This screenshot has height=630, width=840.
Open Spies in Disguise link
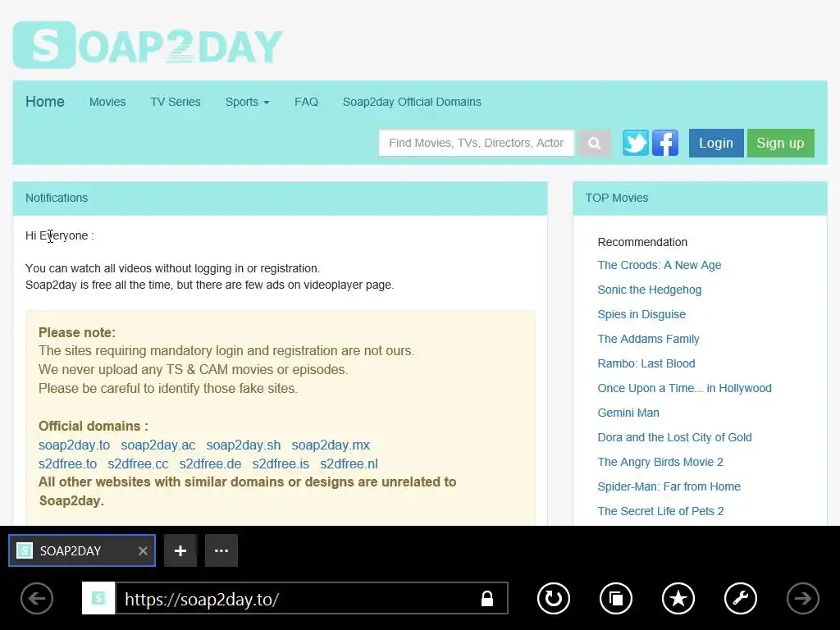point(641,314)
